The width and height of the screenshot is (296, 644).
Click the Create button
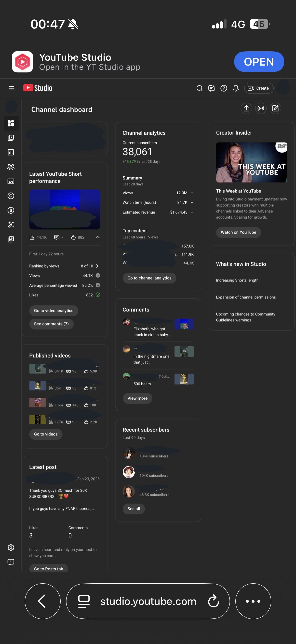tap(258, 88)
